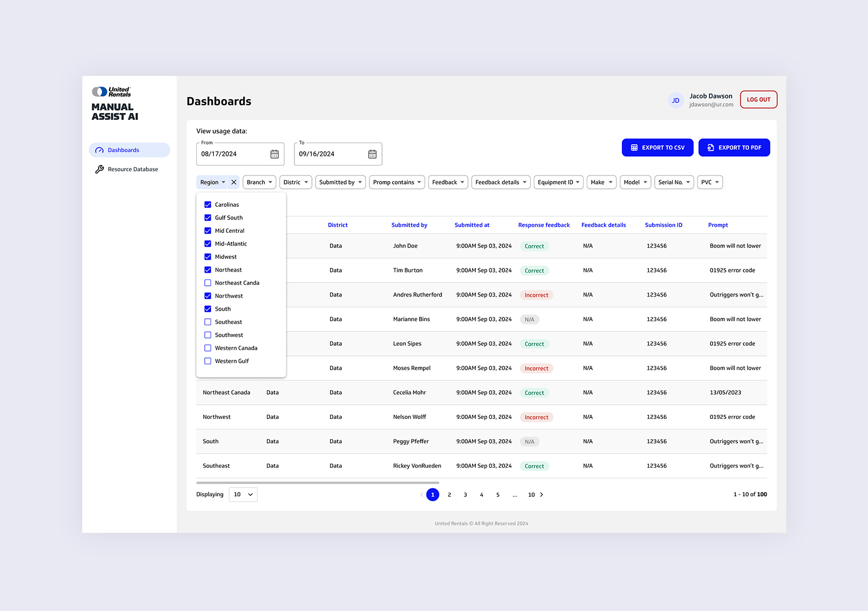
Task: Click the horizontal table scrollbar
Action: point(317,483)
